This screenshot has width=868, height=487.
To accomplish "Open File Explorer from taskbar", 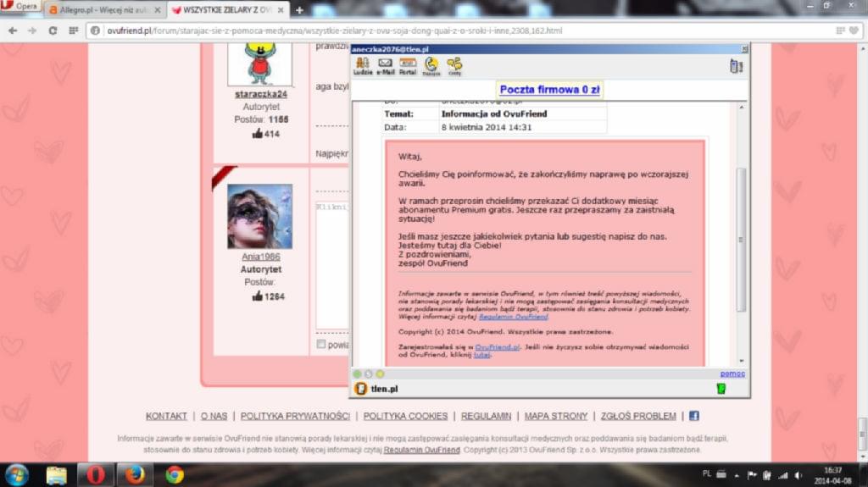I will (56, 475).
